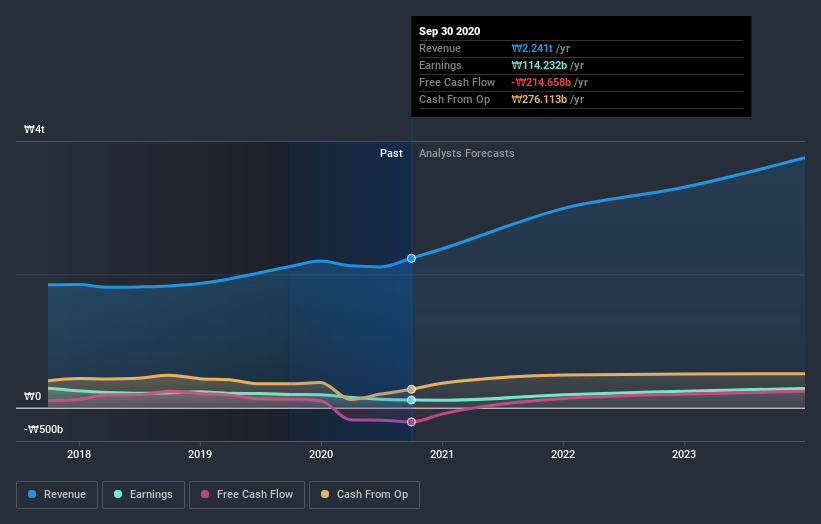Click the 2020 x-axis label
This screenshot has height=524, width=821.
[321, 454]
